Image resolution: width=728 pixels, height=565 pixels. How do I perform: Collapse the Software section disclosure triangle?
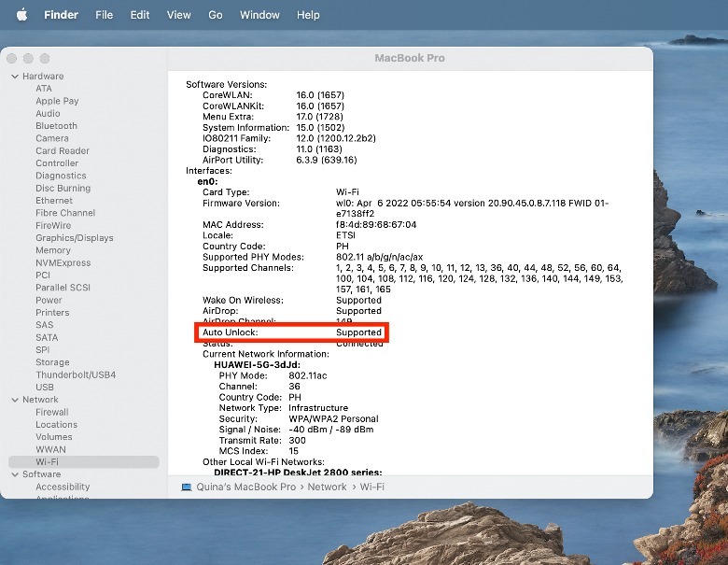pyautogui.click(x=14, y=474)
